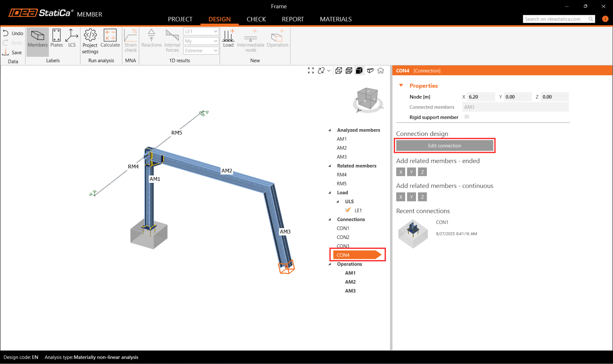
Task: Toggle the LE1 load checkbox
Action: [x=348, y=210]
